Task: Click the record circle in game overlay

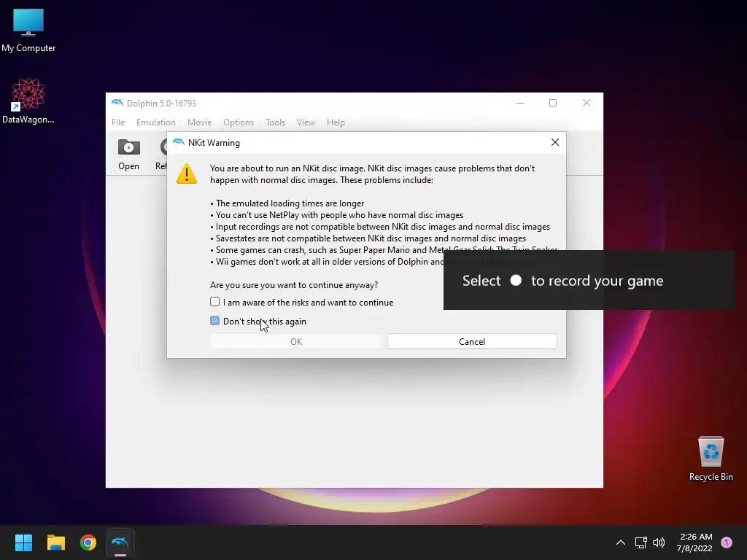Action: (516, 281)
